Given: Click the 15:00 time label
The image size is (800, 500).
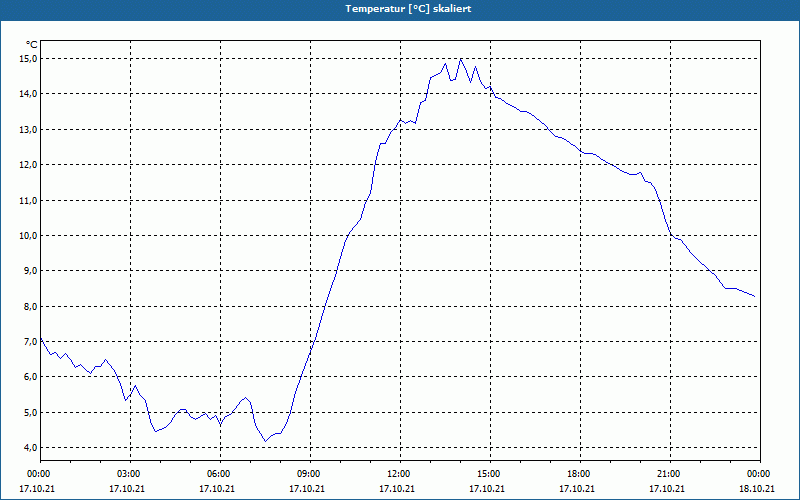Looking at the screenshot, I should [x=490, y=474].
